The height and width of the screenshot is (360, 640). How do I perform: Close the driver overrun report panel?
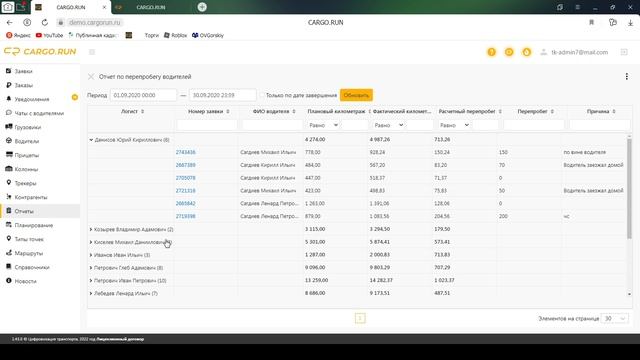[91, 77]
